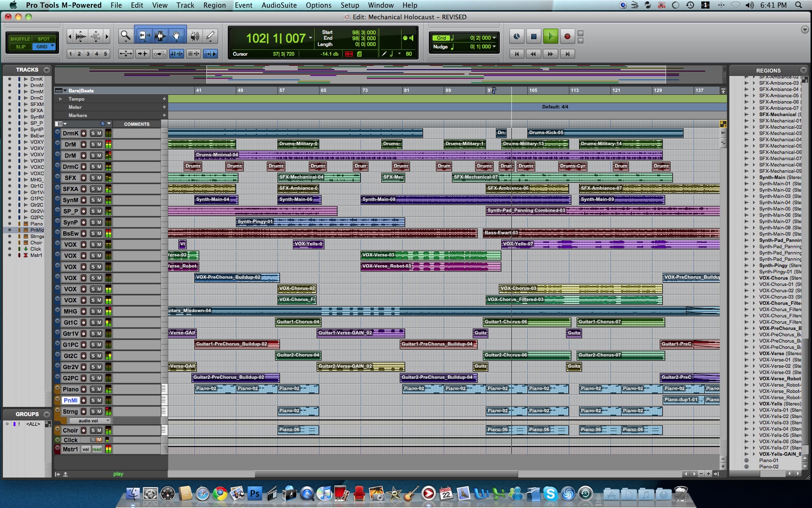Choose the Pencil tool

[210, 36]
